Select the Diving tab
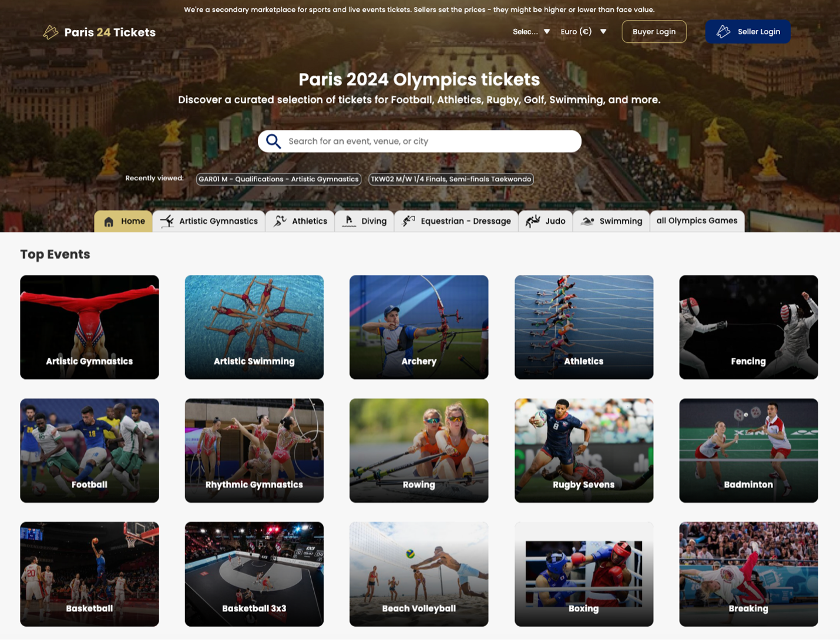The height and width of the screenshot is (642, 840). tap(365, 221)
